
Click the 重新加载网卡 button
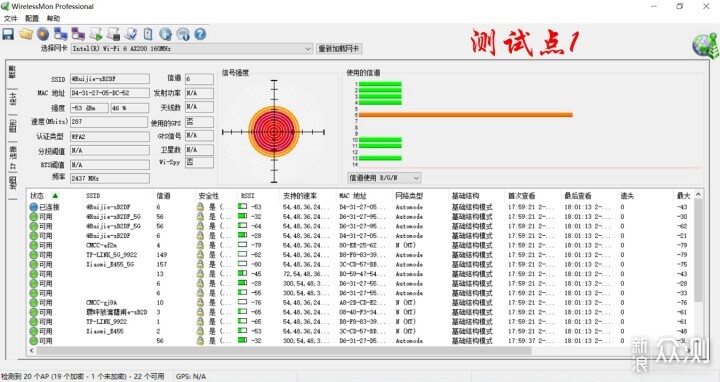click(339, 48)
